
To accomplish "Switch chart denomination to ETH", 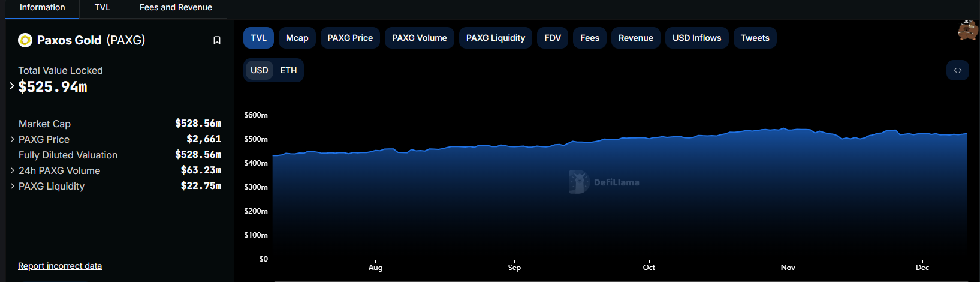I will [x=288, y=70].
